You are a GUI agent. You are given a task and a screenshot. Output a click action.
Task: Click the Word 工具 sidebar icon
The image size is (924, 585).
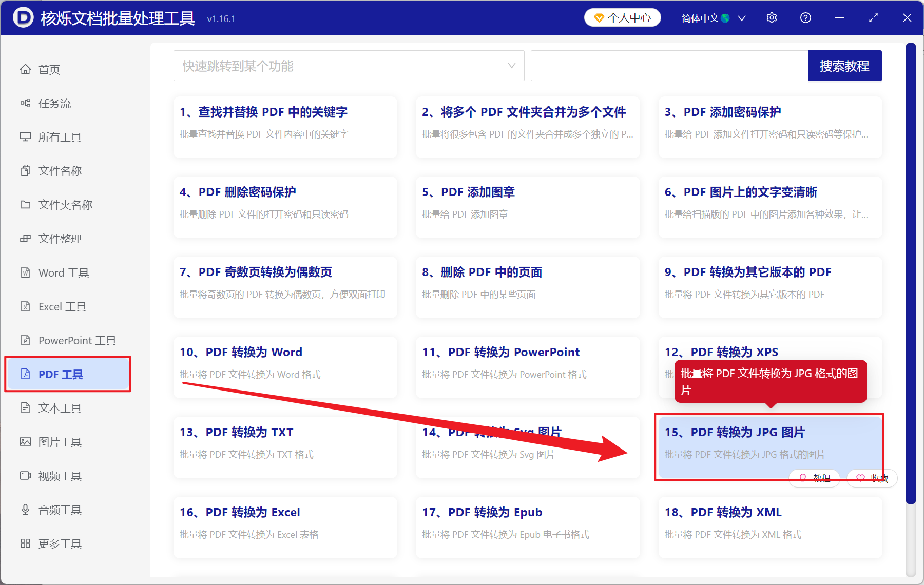point(26,272)
